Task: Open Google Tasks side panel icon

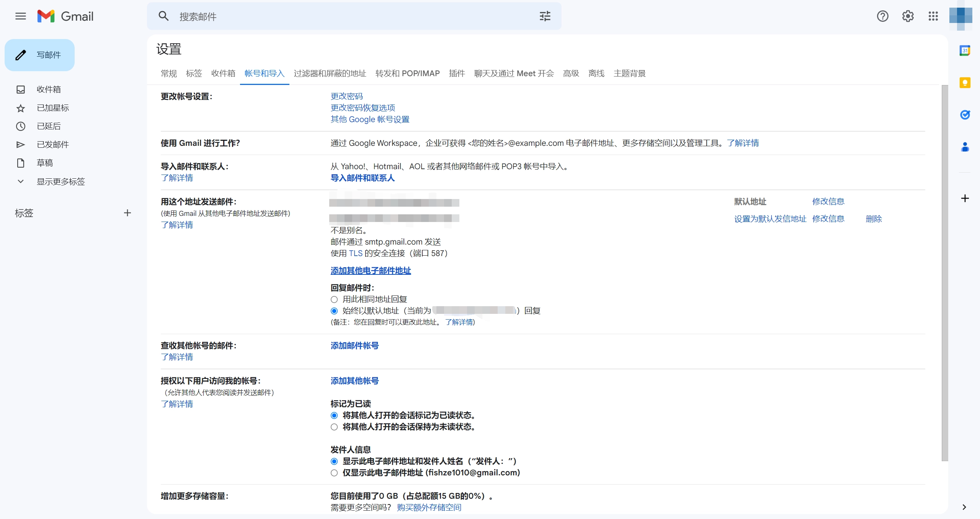Action: click(x=965, y=115)
